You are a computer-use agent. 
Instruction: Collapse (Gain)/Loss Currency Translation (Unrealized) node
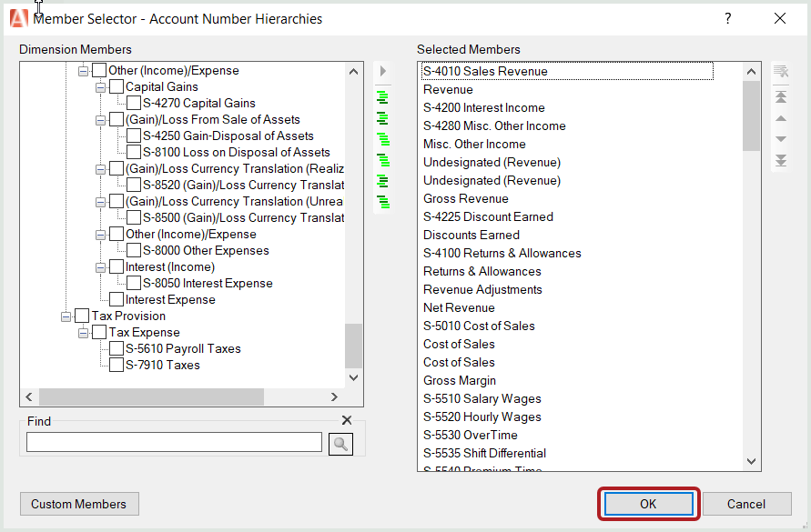101,202
